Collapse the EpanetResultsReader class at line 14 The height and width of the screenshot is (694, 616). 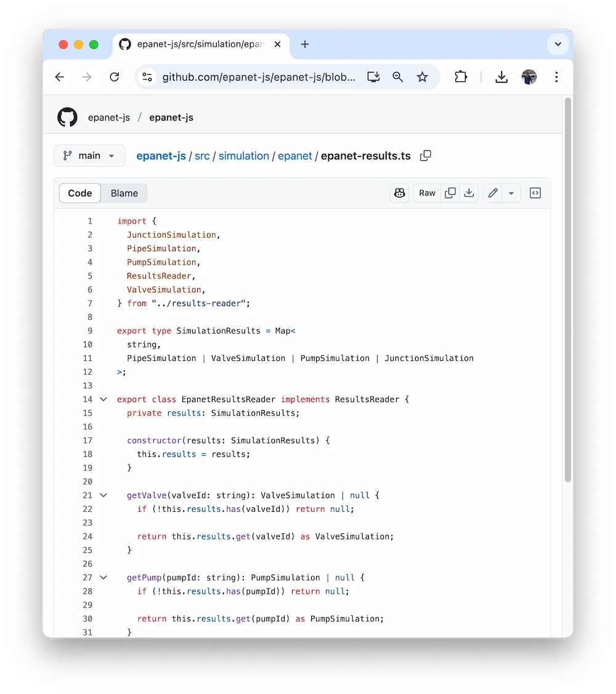coord(103,399)
